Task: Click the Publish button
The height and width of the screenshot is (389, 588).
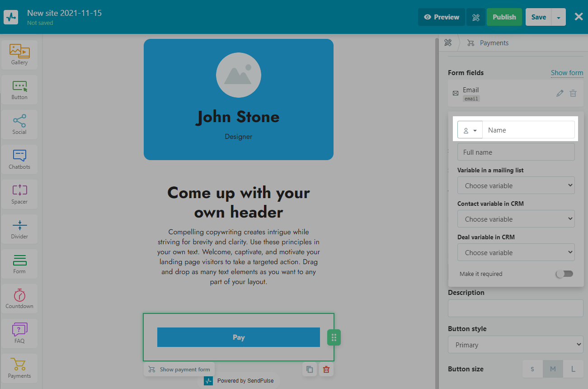Action: point(504,17)
